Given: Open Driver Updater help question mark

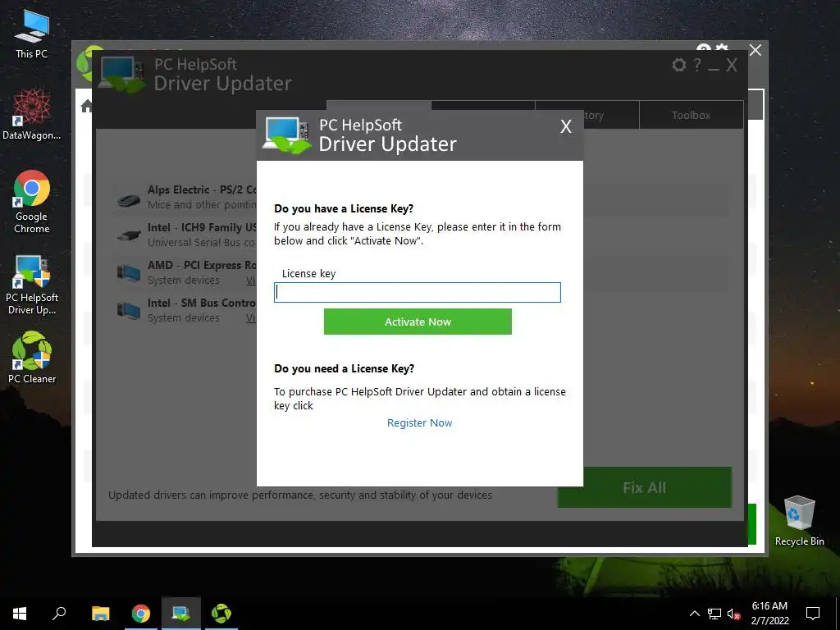Looking at the screenshot, I should 697,66.
